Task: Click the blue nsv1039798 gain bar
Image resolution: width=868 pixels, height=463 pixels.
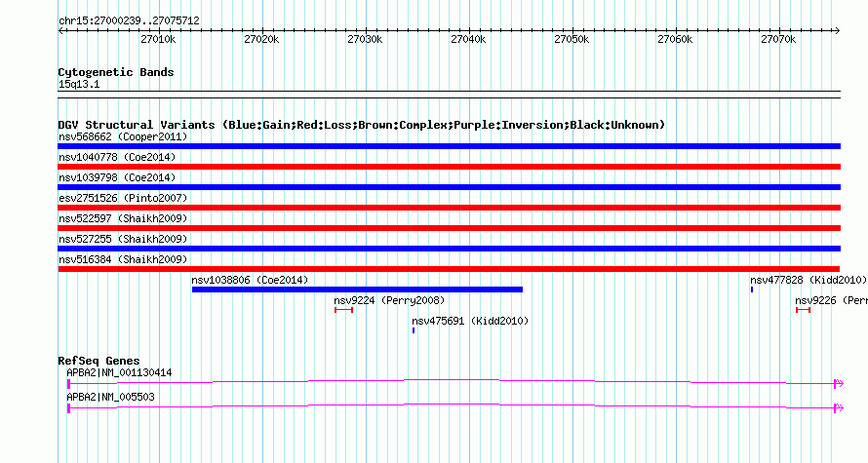Action: coord(449,187)
